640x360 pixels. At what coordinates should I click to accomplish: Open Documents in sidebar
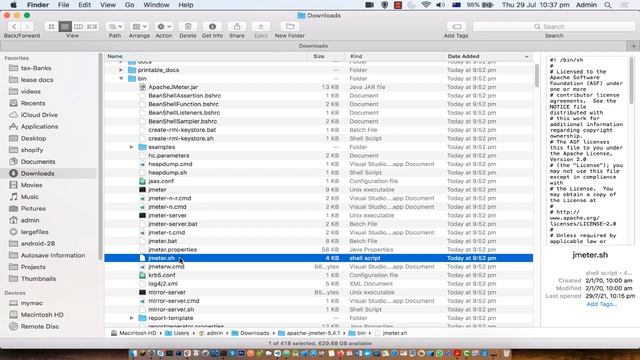point(38,162)
